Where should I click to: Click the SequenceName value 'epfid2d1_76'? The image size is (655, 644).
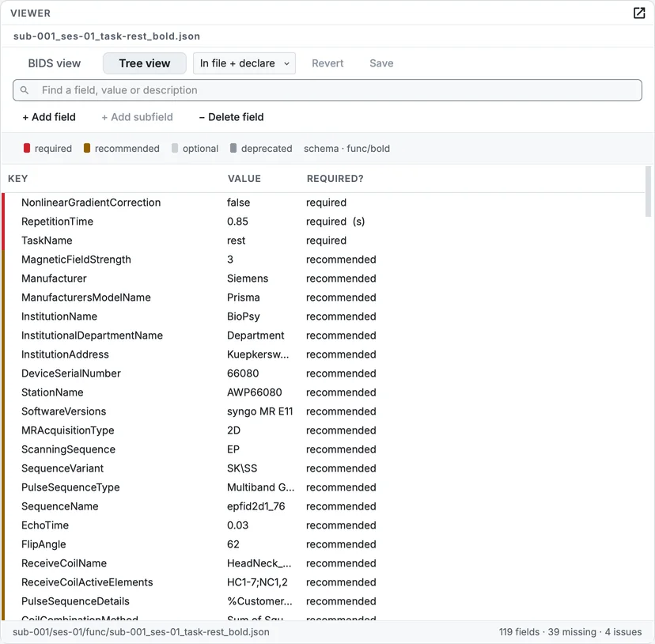coord(256,506)
